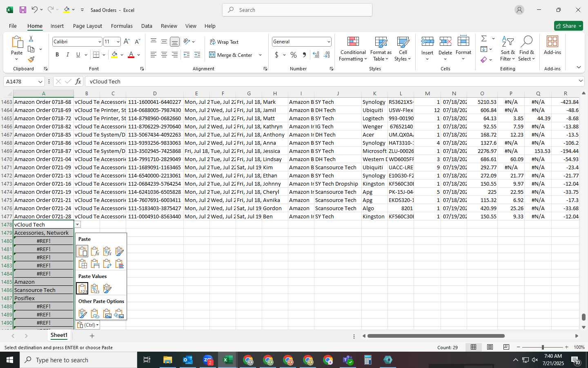The width and height of the screenshot is (588, 368).
Task: Open Excel from the Windows taskbar
Action: click(228, 360)
